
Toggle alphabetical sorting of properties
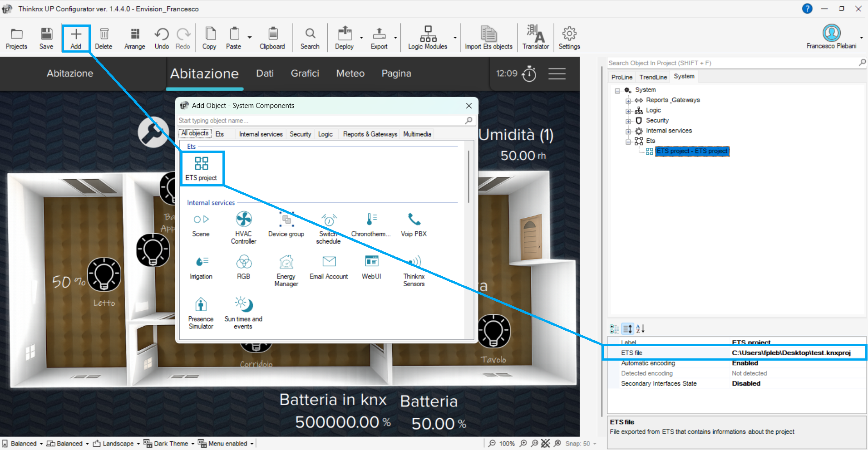click(640, 329)
